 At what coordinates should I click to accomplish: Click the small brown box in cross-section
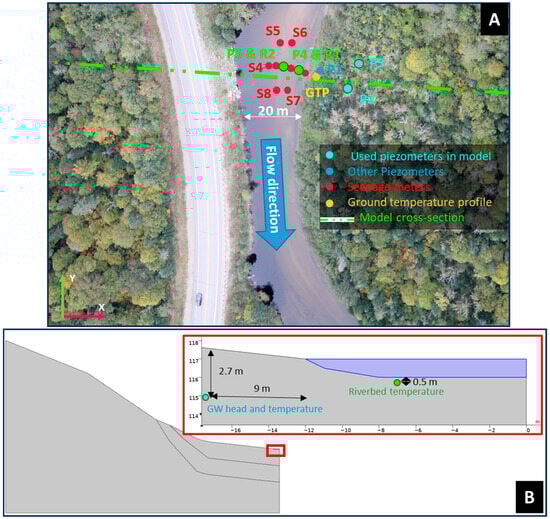(x=275, y=451)
